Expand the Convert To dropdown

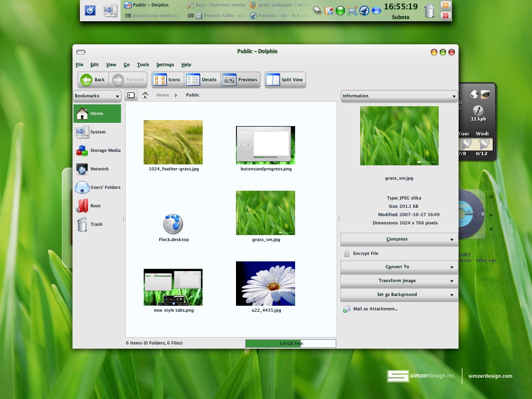coord(399,267)
